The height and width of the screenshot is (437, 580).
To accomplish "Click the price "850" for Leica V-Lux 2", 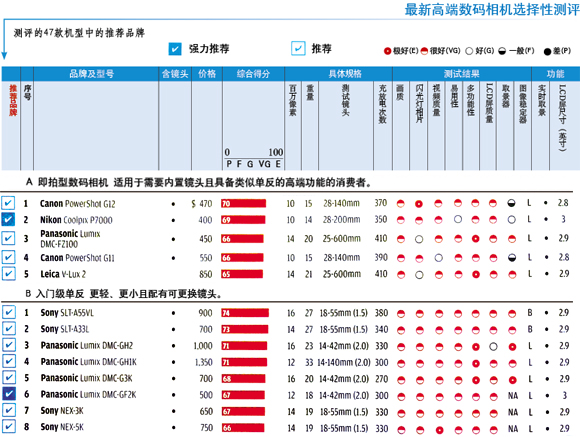I will click(x=206, y=274).
